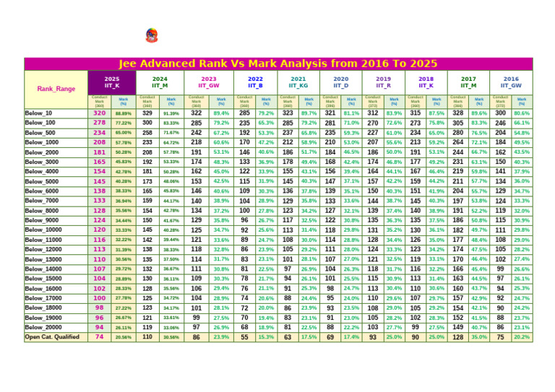Viewport: 555px width, 392px height.
Task: Click the 2022 qualifying mark '55' in Open Cat. row
Action: pyautogui.click(x=244, y=337)
